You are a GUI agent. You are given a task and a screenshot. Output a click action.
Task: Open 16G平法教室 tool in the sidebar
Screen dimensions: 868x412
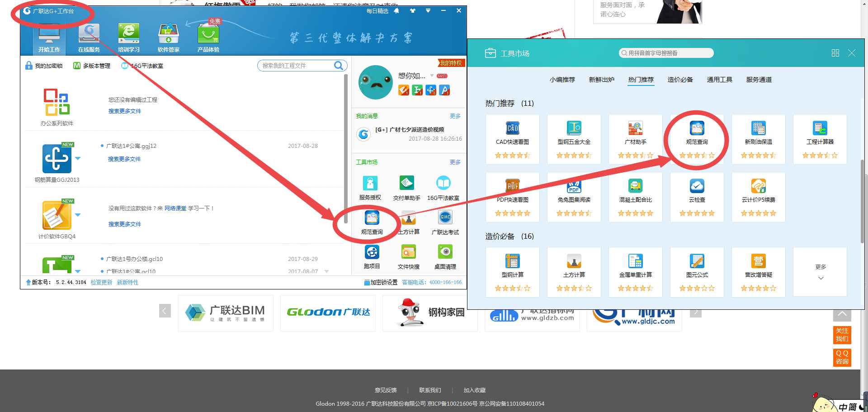pyautogui.click(x=443, y=188)
